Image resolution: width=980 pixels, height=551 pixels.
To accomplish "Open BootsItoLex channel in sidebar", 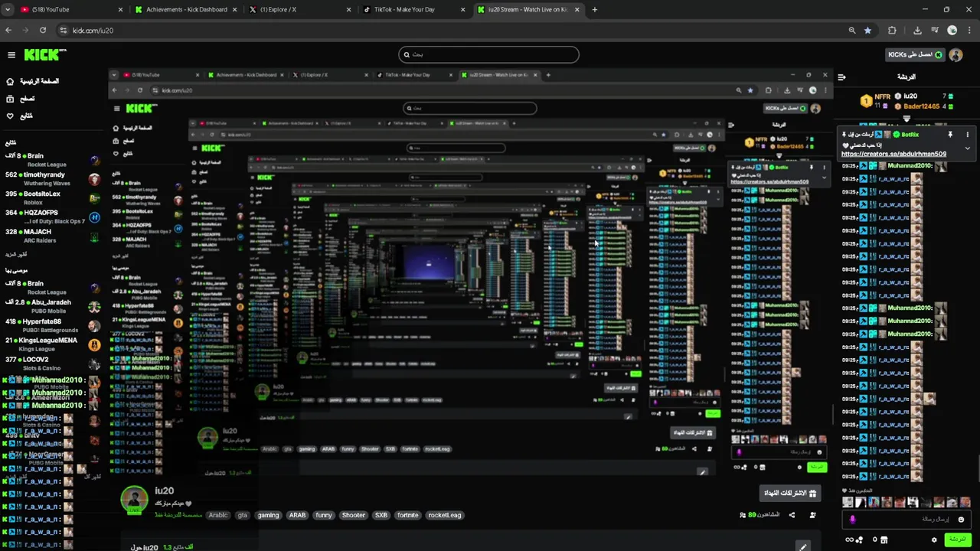I will (x=51, y=198).
